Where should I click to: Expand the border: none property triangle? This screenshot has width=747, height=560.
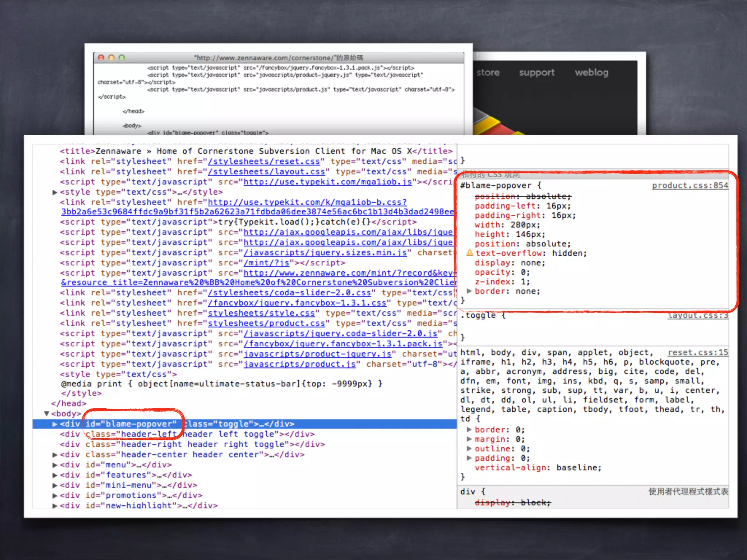tap(469, 291)
